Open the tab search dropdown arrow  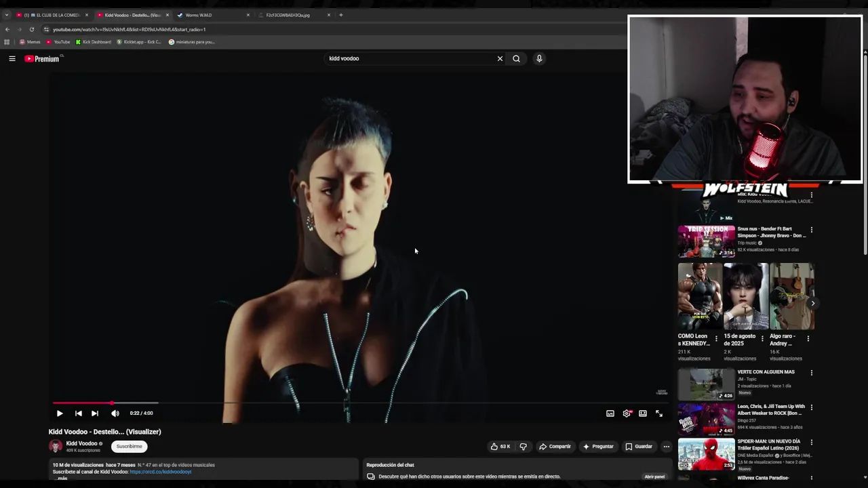tap(7, 15)
